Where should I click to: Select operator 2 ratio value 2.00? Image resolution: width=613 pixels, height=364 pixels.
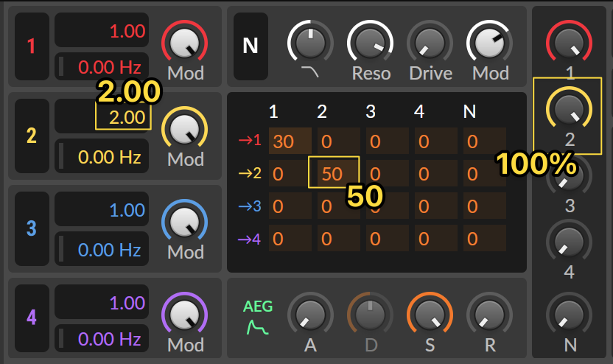pos(102,116)
